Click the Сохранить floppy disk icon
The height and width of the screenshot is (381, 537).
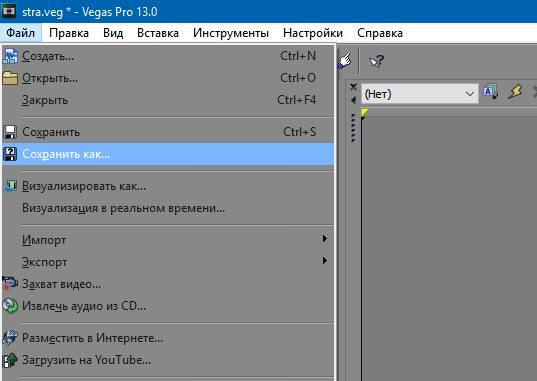click(x=10, y=132)
